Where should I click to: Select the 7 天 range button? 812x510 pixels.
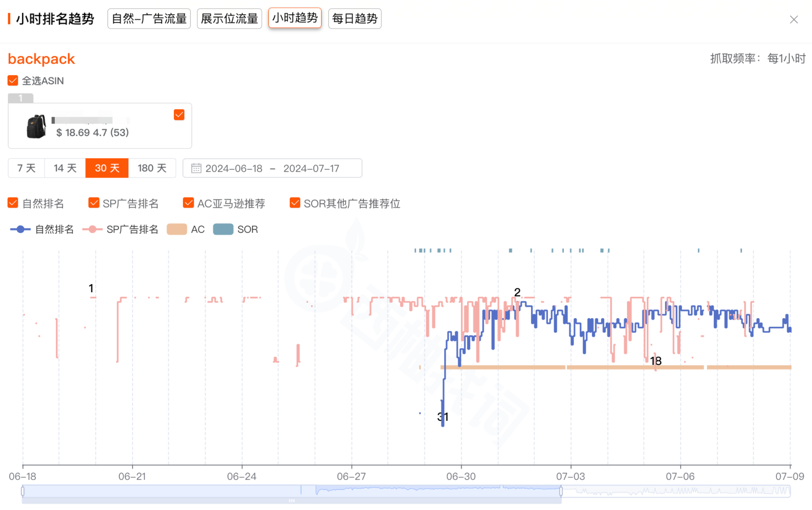26,168
